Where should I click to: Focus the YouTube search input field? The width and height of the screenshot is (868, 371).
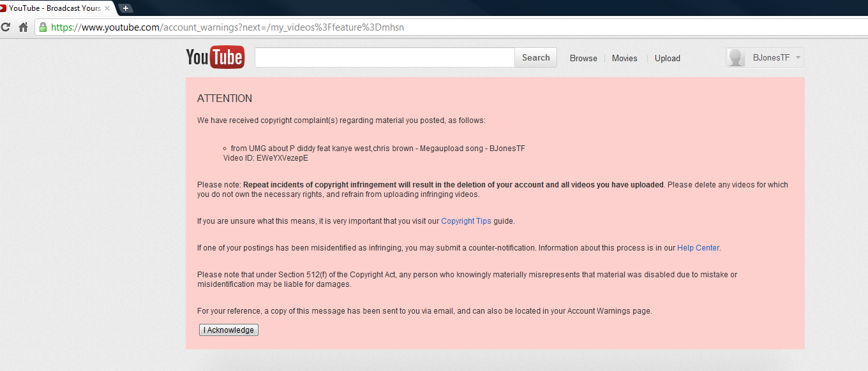[x=385, y=57]
